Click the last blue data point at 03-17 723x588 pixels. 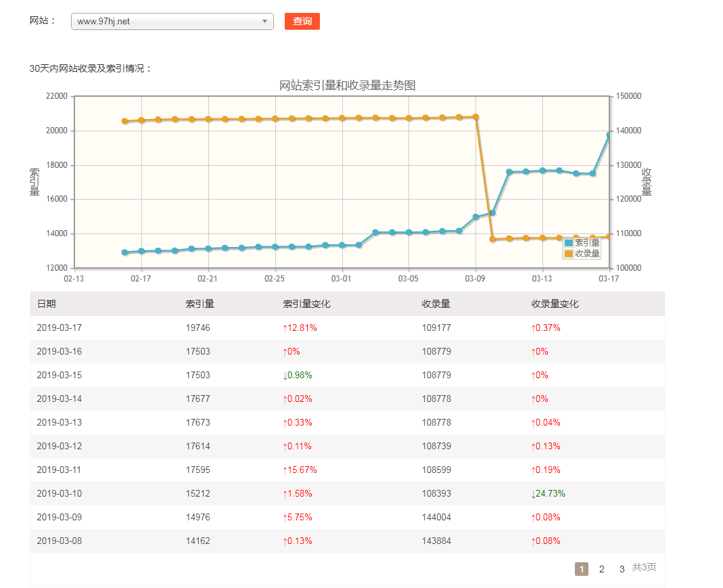(609, 135)
